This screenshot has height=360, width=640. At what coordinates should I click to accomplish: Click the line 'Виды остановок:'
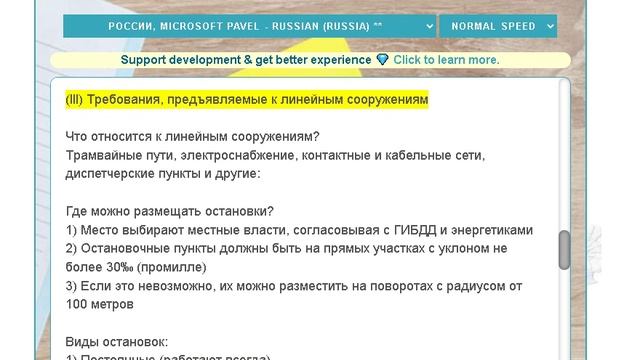pos(117,342)
